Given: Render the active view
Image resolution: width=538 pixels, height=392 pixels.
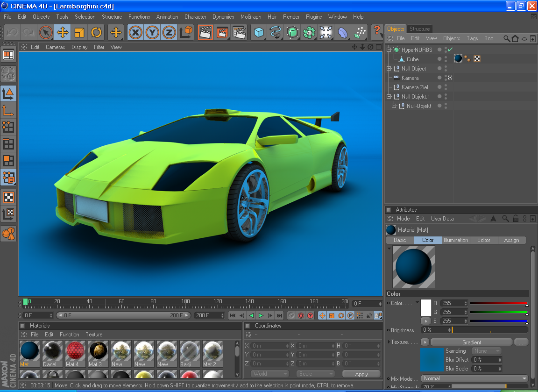Looking at the screenshot, I should [205, 32].
